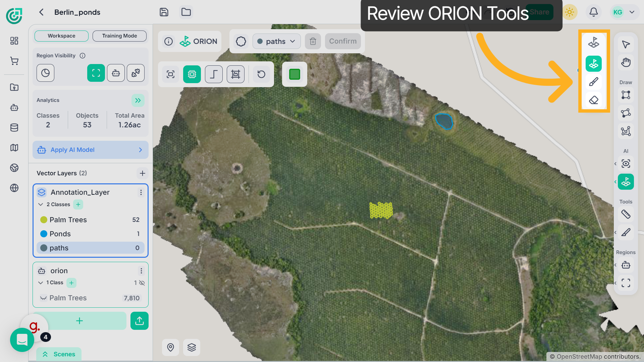
Task: Click the map location pin button
Action: [x=170, y=347]
